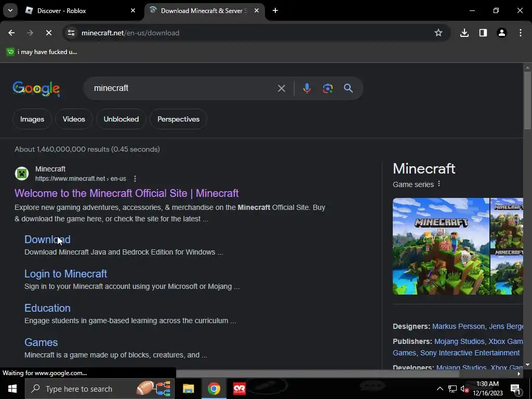Close the Download Minecraft tab

pyautogui.click(x=257, y=10)
